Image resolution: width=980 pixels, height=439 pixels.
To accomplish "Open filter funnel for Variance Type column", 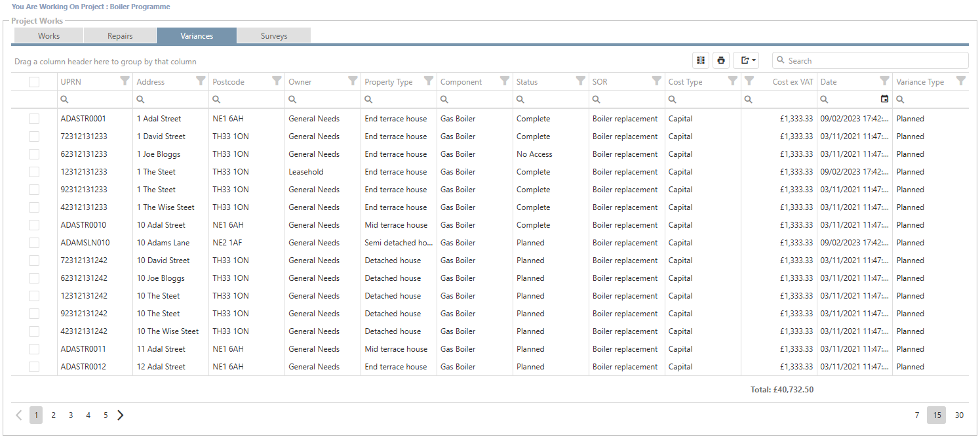I will [960, 81].
